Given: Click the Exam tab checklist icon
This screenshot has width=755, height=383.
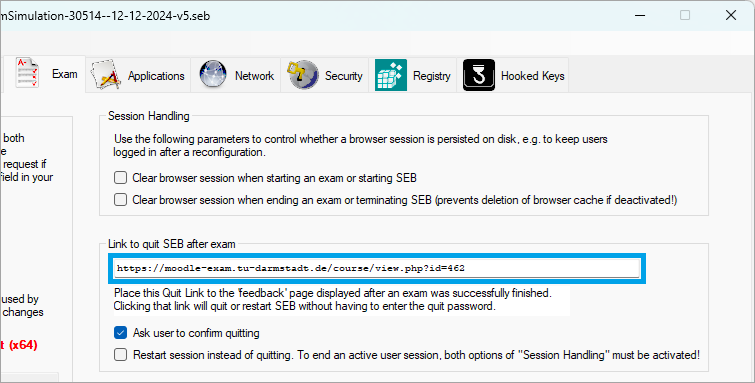Looking at the screenshot, I should click(27, 73).
